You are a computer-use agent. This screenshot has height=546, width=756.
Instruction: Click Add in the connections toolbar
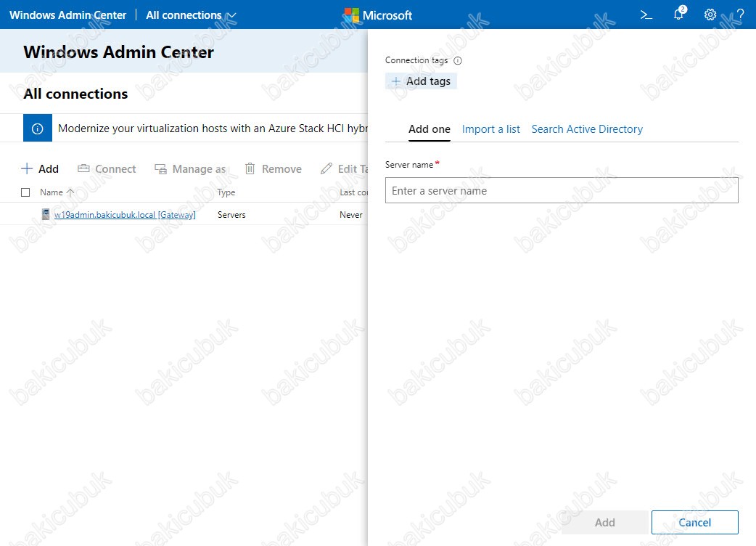click(x=40, y=169)
